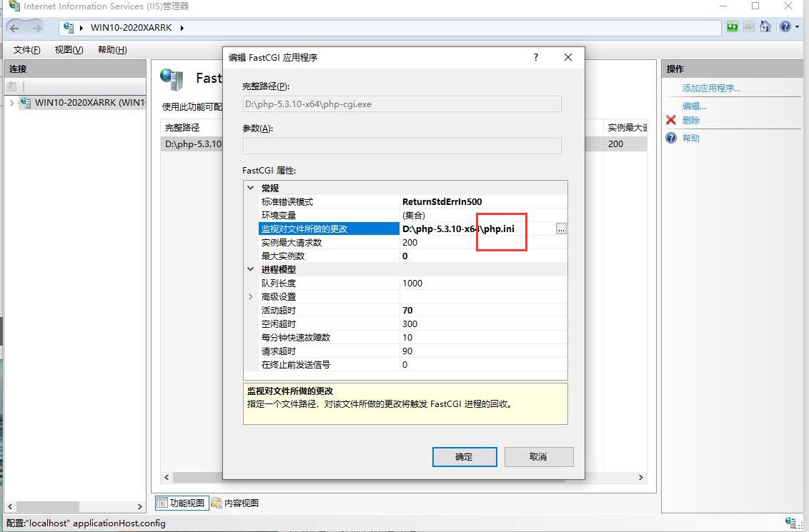Click the FastCGI globe server icon
This screenshot has width=809, height=532.
[172, 79]
